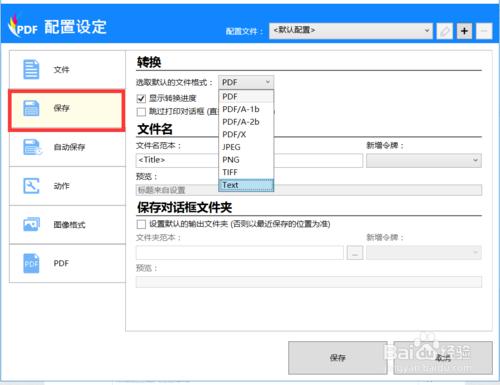Click the 取消 cancel button
This screenshot has height=385, width=500.
443,358
